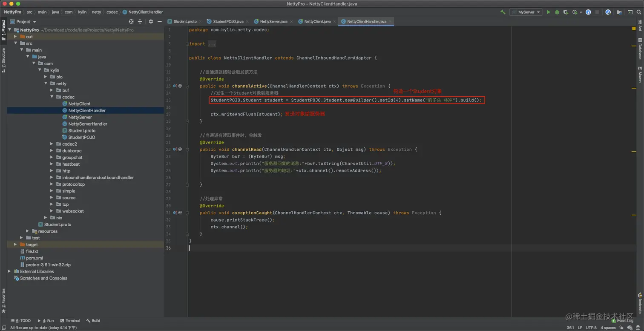Image resolution: width=644 pixels, height=331 pixels.
Task: Expand the collapsed import block
Action: click(x=187, y=44)
